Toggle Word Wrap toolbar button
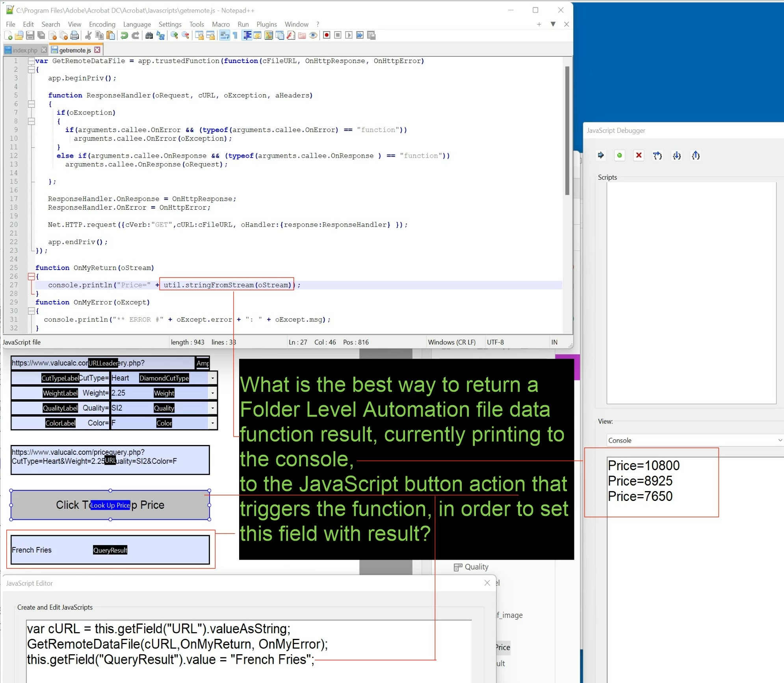Viewport: 784px width, 683px height. [x=224, y=35]
